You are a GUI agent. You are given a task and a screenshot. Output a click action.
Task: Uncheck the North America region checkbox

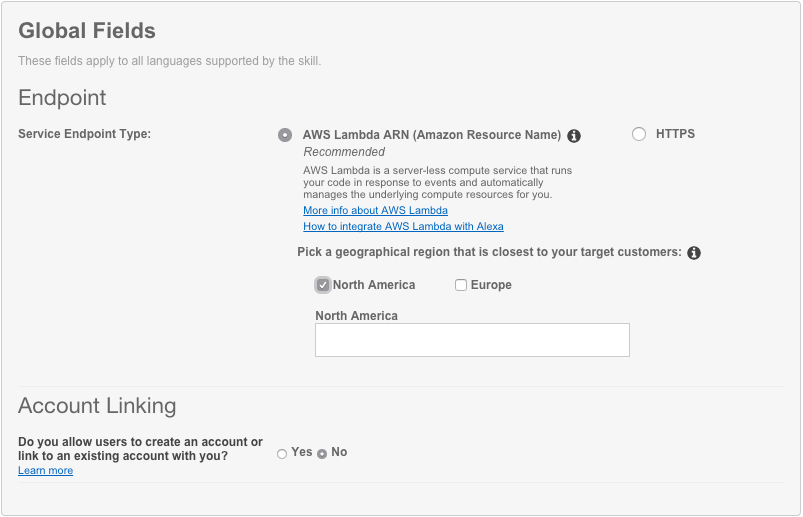323,285
